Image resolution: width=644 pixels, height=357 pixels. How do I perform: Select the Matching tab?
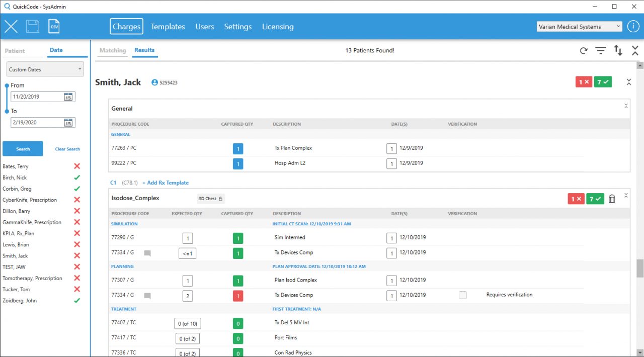[x=112, y=50]
